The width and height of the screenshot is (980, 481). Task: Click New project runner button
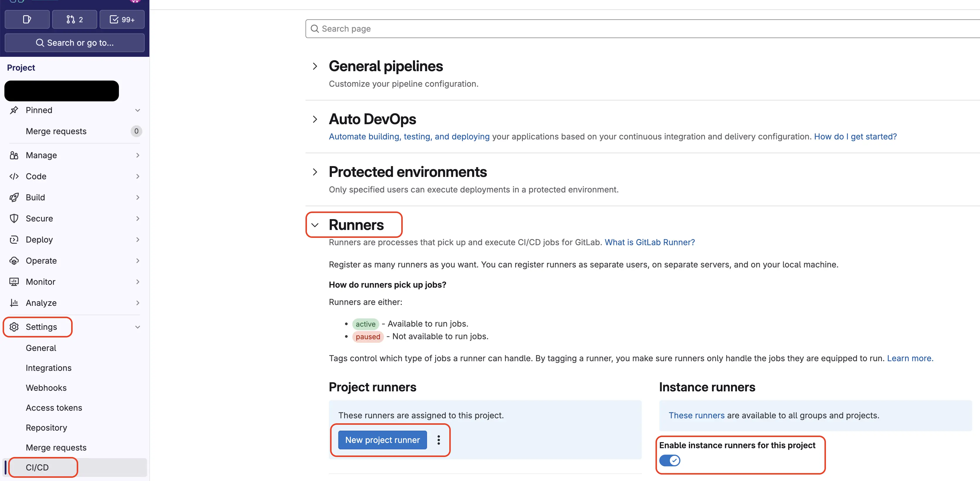(x=382, y=440)
